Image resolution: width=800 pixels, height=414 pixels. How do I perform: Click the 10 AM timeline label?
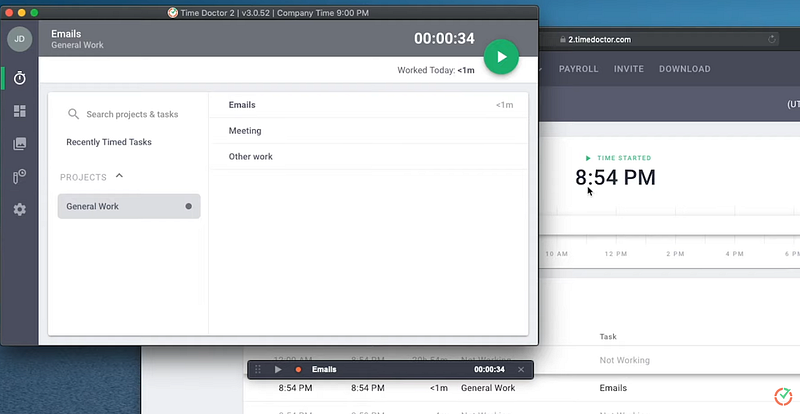(556, 254)
